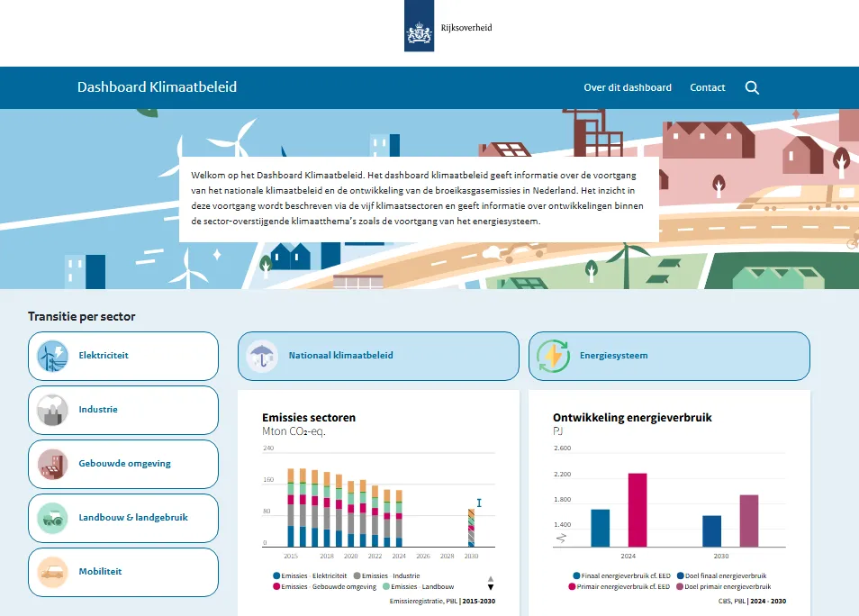Toggle the Emissies - Landbouw legend entry
Screen dimensions: 859x616
[x=419, y=587]
